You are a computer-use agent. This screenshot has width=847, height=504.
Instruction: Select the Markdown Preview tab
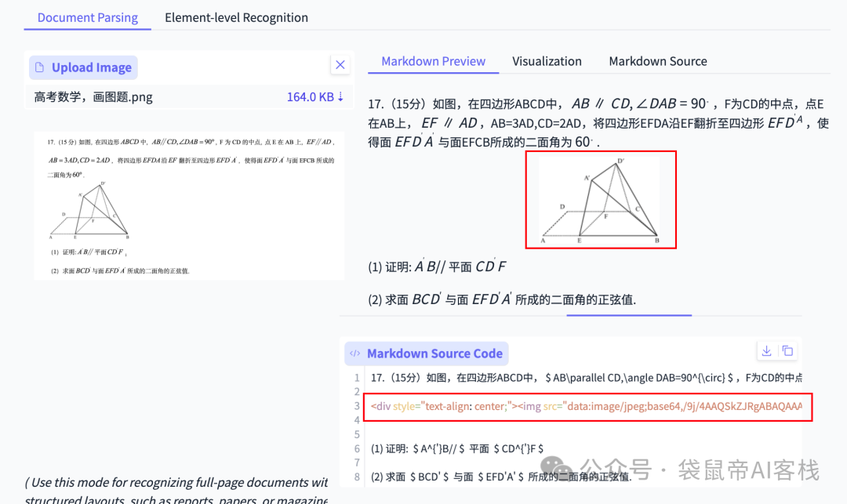(433, 61)
